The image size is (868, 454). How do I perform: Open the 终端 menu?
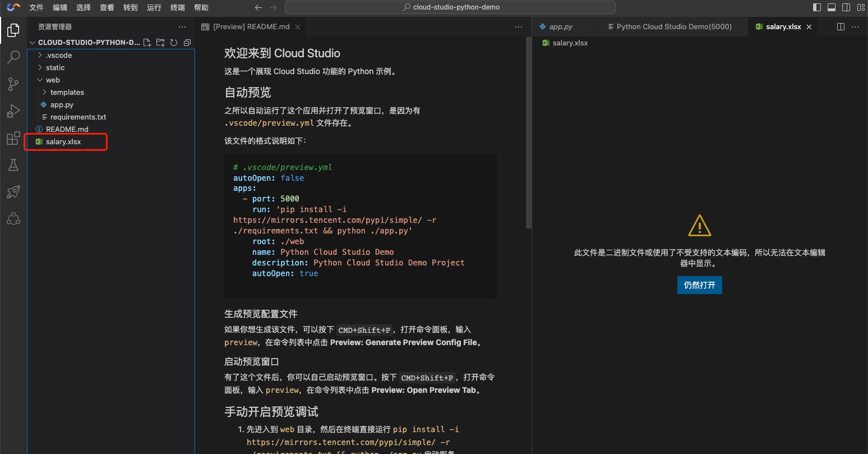click(178, 7)
